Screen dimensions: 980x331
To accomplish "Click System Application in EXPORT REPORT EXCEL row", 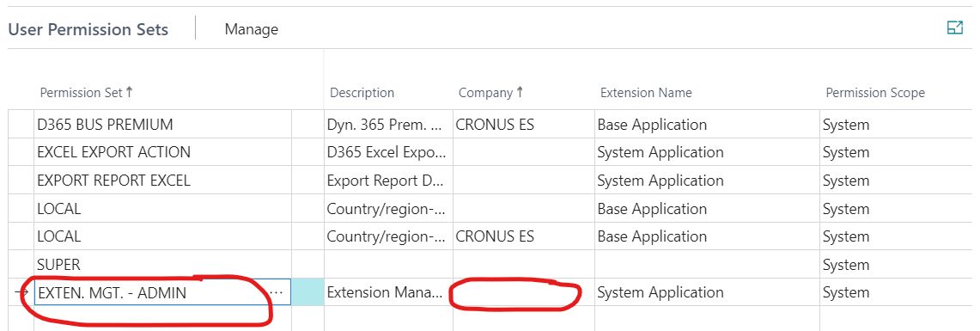I will [707, 181].
